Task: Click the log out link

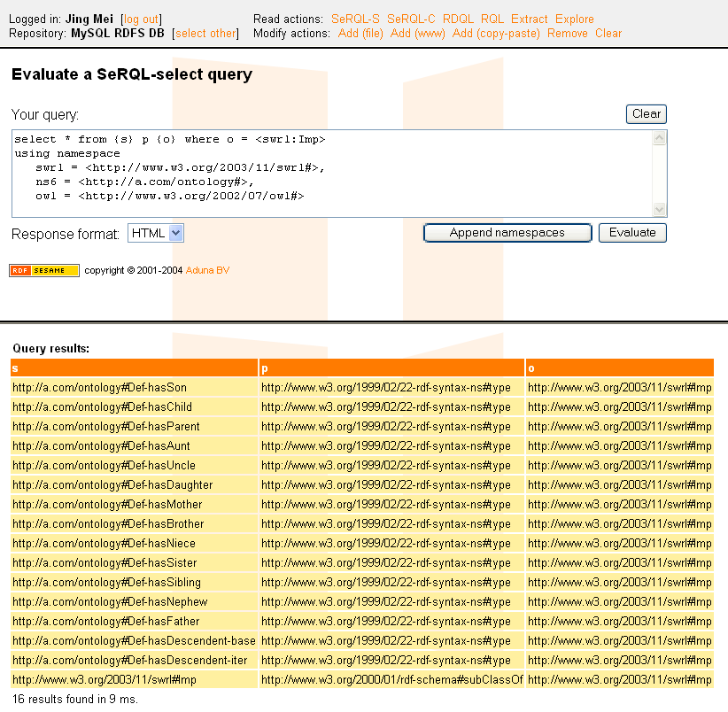Action: [x=142, y=19]
